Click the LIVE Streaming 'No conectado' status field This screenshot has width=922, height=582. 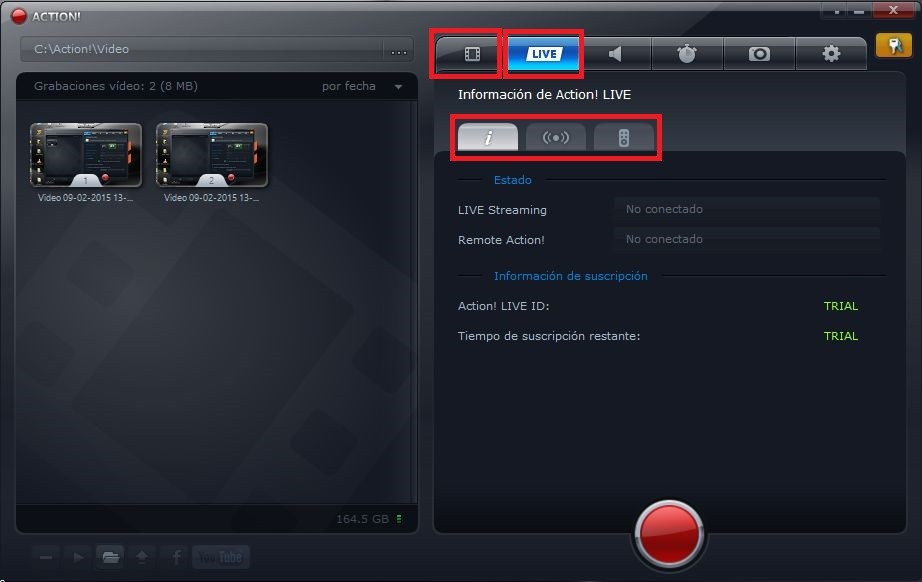pyautogui.click(x=747, y=209)
